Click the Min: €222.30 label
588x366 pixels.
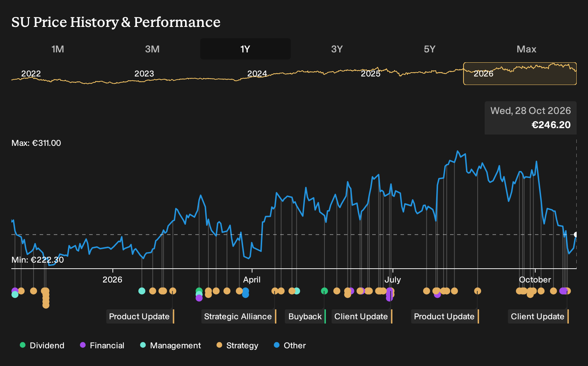pyautogui.click(x=38, y=260)
